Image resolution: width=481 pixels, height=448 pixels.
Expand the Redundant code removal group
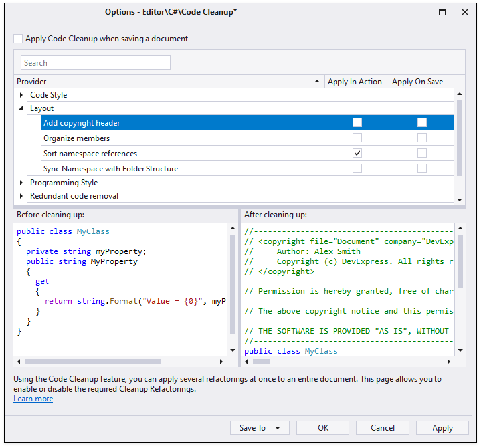pos(21,196)
